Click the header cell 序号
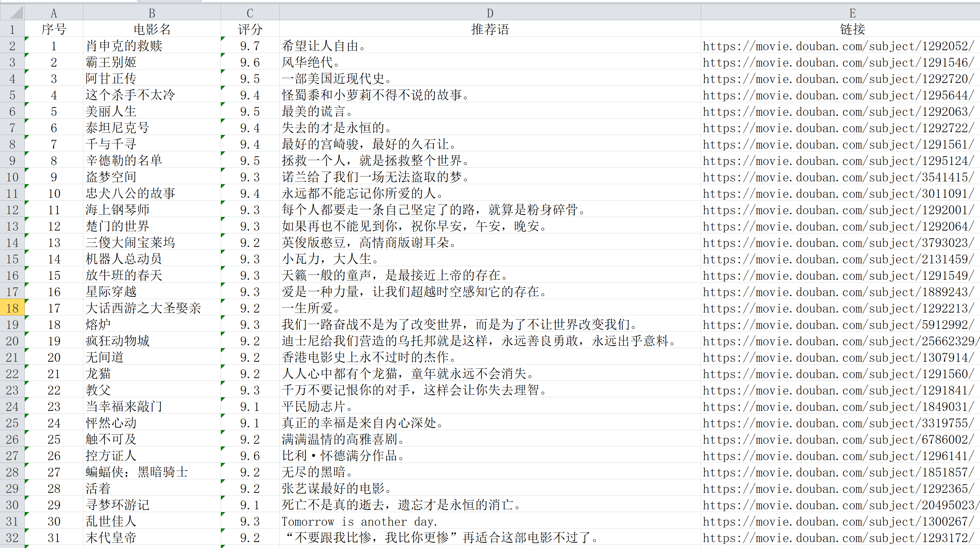 tap(54, 29)
